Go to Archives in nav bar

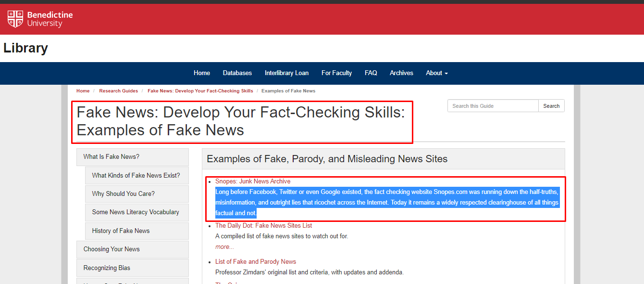click(401, 73)
